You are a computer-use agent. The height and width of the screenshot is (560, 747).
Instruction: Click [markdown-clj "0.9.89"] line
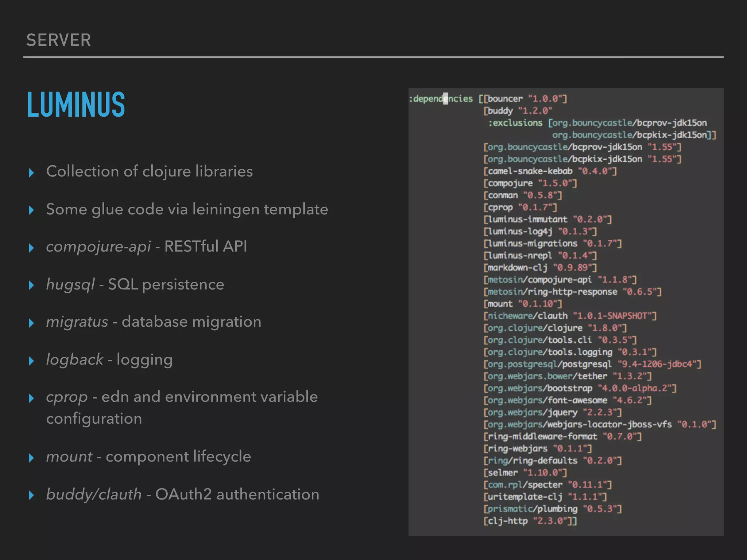pos(540,267)
